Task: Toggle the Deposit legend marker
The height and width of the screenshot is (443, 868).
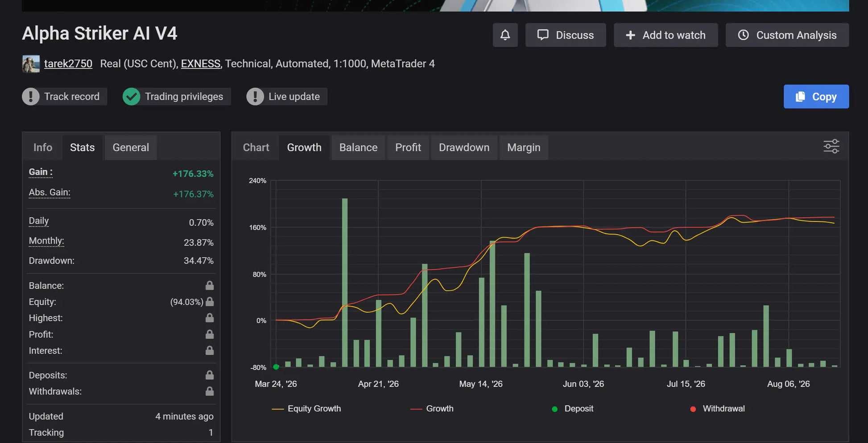Action: [x=573, y=409]
